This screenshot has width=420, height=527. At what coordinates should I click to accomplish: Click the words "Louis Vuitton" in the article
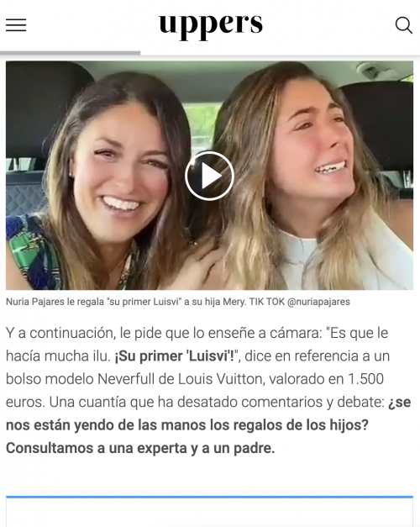[x=222, y=379]
